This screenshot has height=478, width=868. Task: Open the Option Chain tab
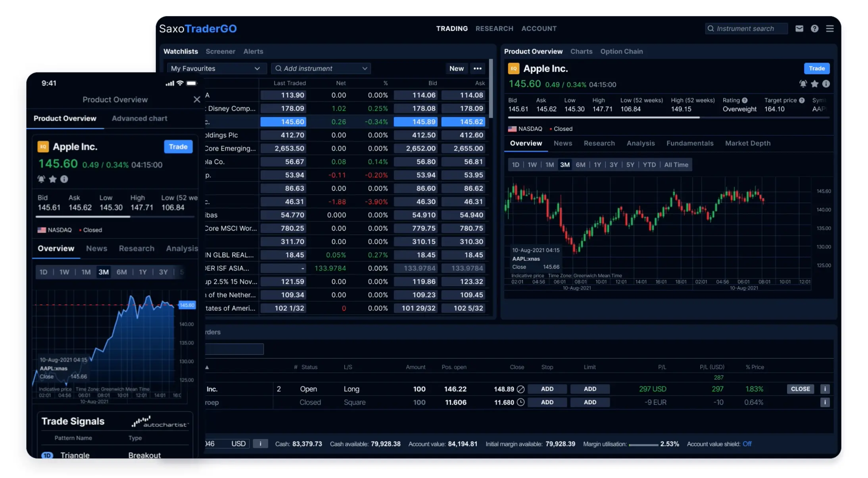click(621, 51)
